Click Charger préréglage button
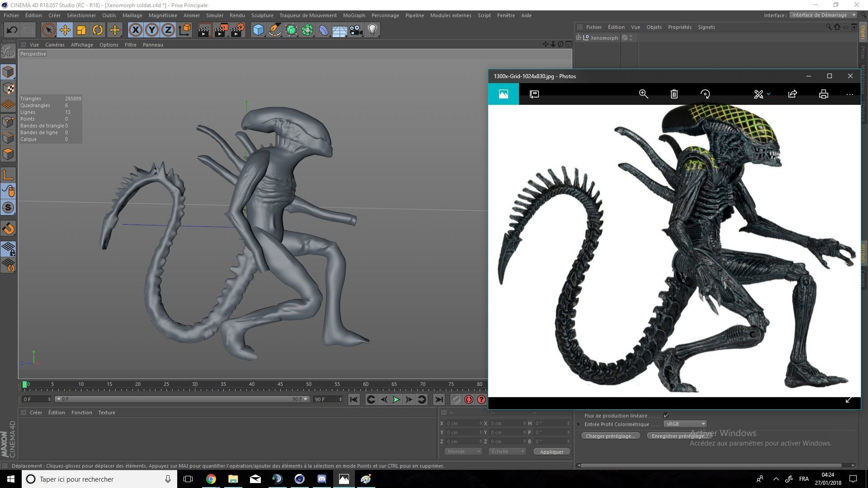 pos(610,436)
